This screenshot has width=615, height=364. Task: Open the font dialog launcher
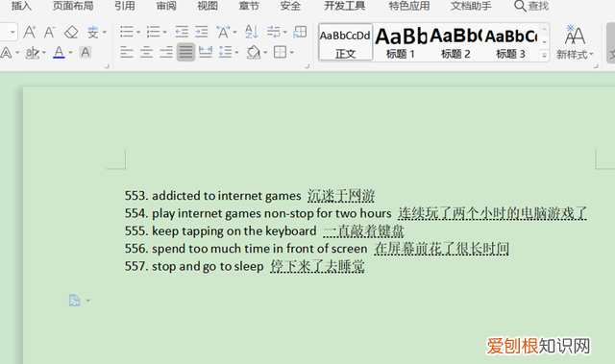point(107,66)
